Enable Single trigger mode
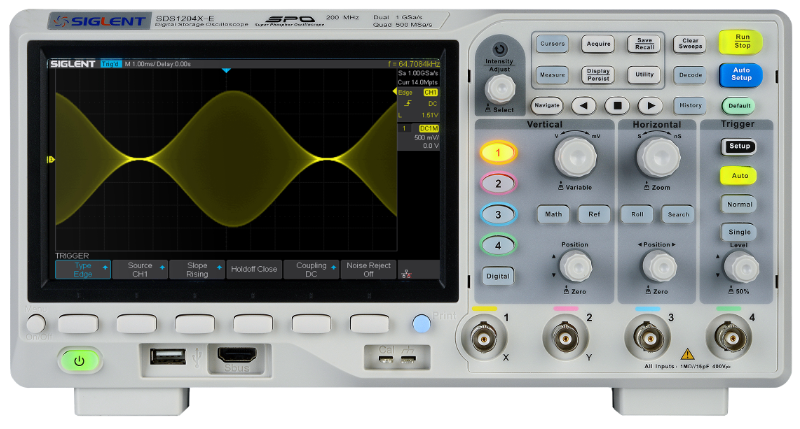The width and height of the screenshot is (800, 429). [739, 232]
